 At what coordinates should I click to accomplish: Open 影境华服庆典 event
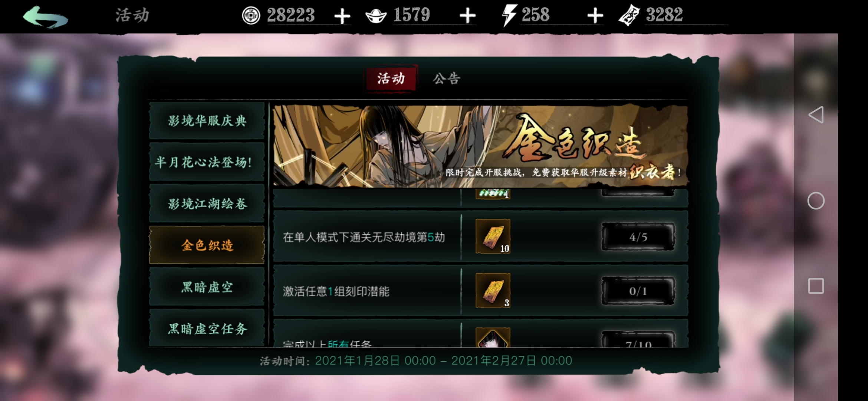click(x=207, y=121)
